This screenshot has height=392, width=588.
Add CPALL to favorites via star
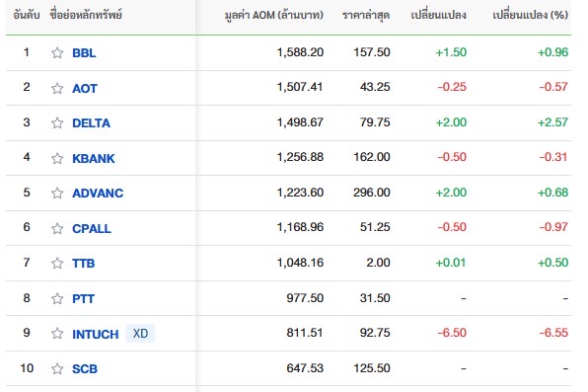(x=57, y=228)
